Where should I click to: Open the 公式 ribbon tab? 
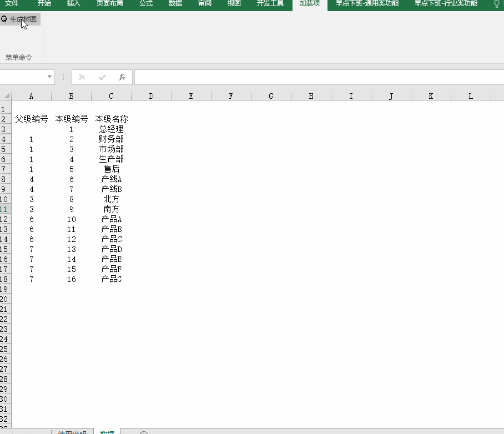146,3
